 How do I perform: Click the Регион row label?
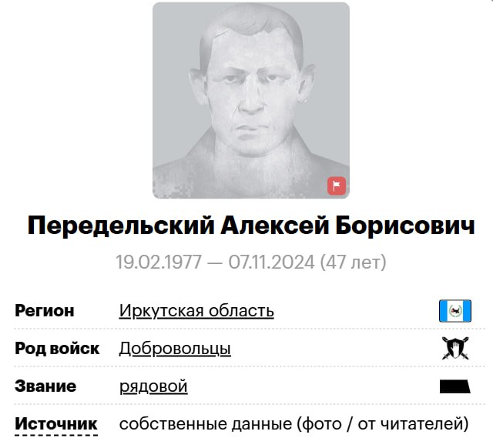coord(45,311)
